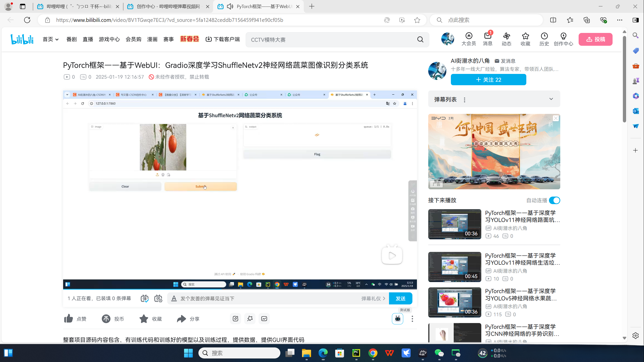The width and height of the screenshot is (644, 362).
Task: Click the 动态 pinwheel icon in header
Action: pyautogui.click(x=506, y=36)
